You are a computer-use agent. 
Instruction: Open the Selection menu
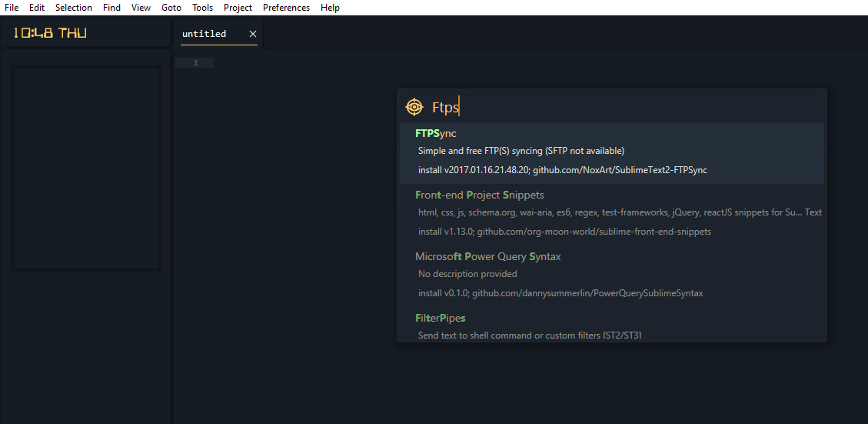(74, 8)
